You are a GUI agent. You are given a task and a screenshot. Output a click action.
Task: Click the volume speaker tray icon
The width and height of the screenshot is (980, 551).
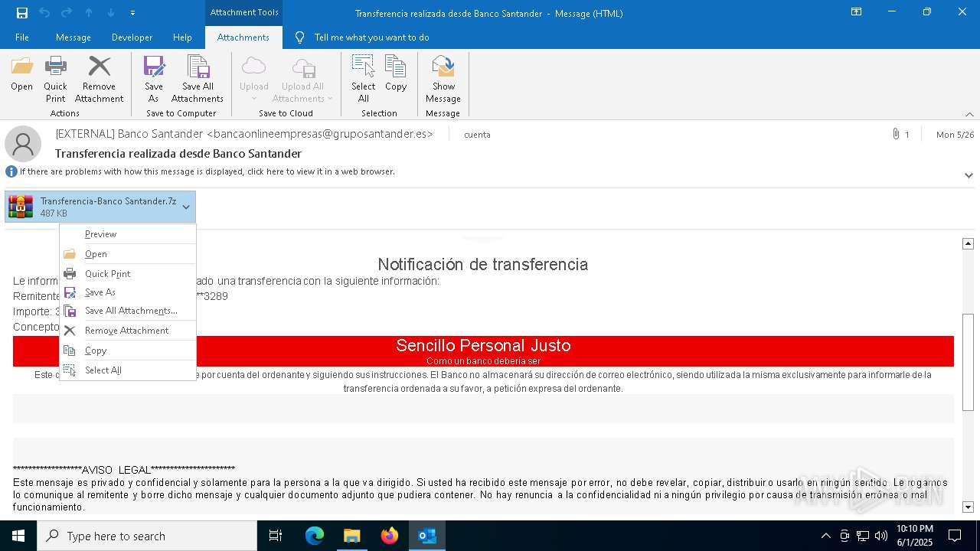[881, 536]
